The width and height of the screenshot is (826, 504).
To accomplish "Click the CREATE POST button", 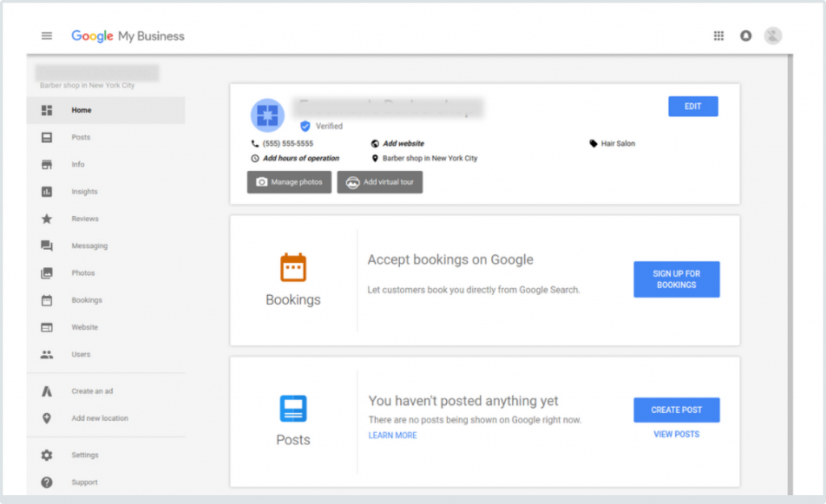I will click(677, 410).
